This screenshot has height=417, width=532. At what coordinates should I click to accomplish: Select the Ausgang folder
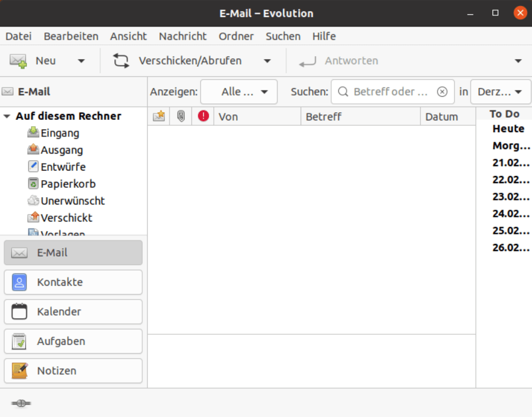click(x=62, y=150)
